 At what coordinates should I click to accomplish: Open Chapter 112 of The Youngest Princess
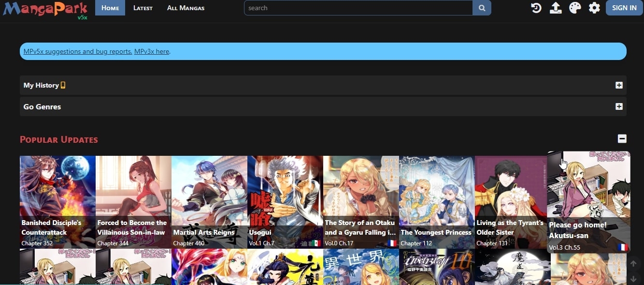click(x=416, y=243)
